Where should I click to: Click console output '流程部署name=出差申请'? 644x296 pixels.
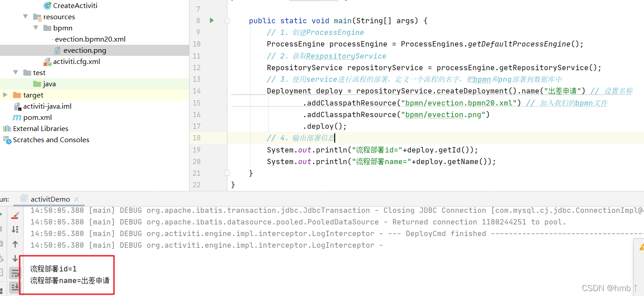(70, 280)
